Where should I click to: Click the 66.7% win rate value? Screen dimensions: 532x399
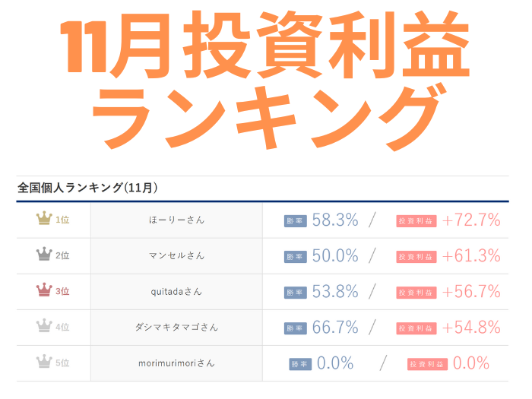(335, 328)
